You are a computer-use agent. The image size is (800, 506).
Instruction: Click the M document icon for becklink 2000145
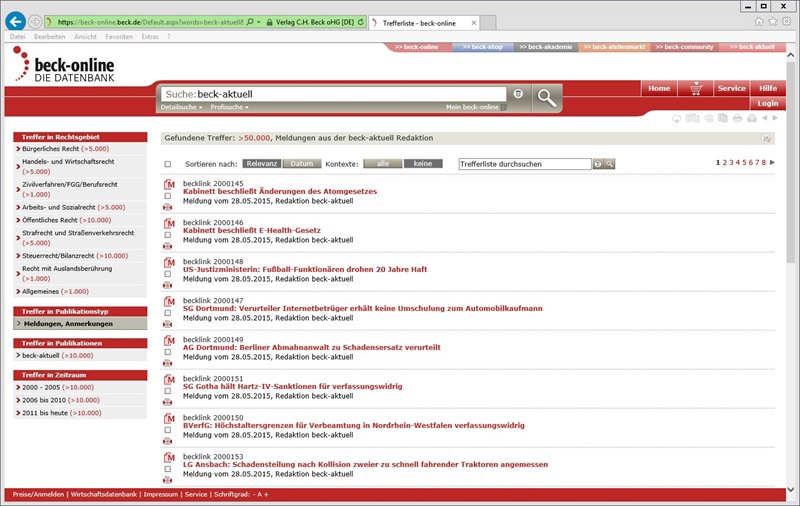(169, 184)
